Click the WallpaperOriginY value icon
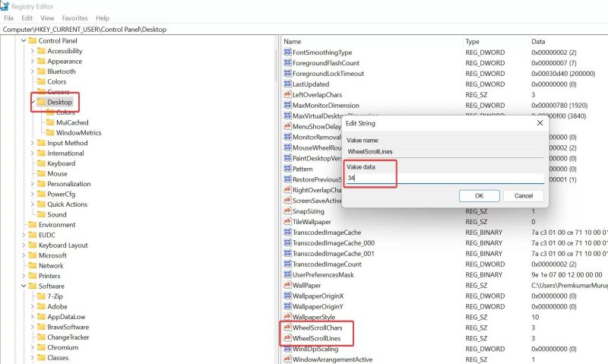 287,306
